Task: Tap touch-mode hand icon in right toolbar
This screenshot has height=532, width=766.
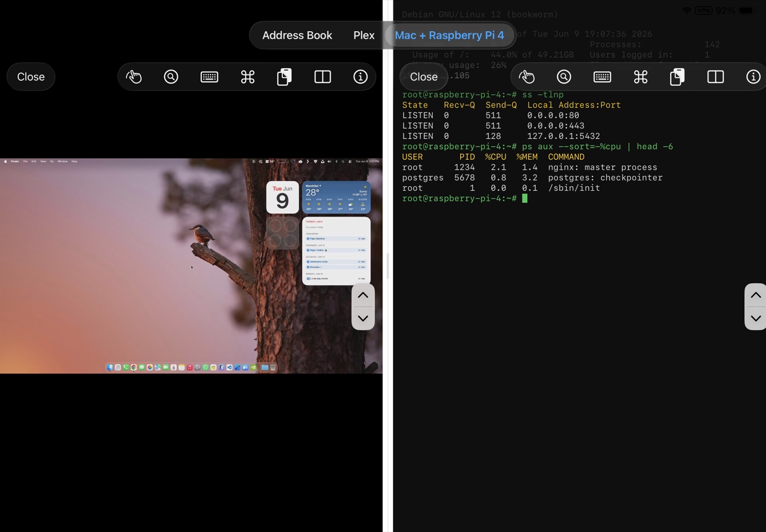Action: tap(526, 77)
